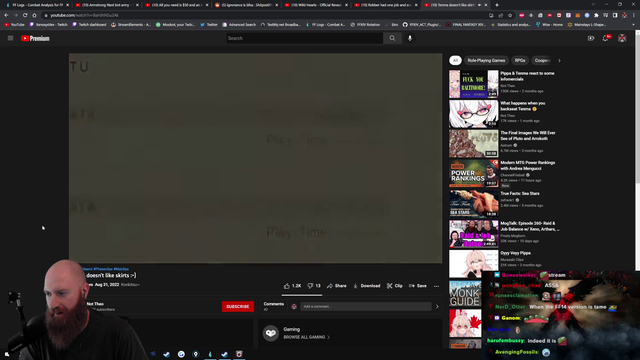Show hidden bookmarks with the overflow arrow
This screenshot has width=640, height=360.
[x=634, y=24]
